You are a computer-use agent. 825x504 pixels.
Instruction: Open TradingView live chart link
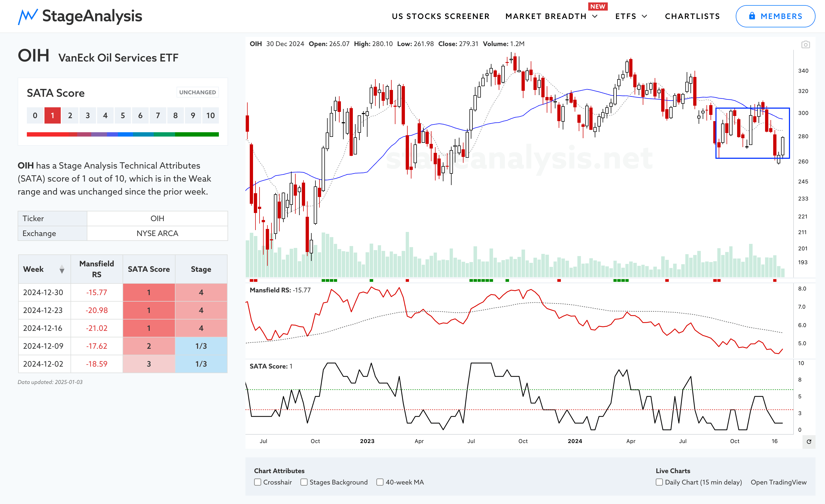pos(778,482)
